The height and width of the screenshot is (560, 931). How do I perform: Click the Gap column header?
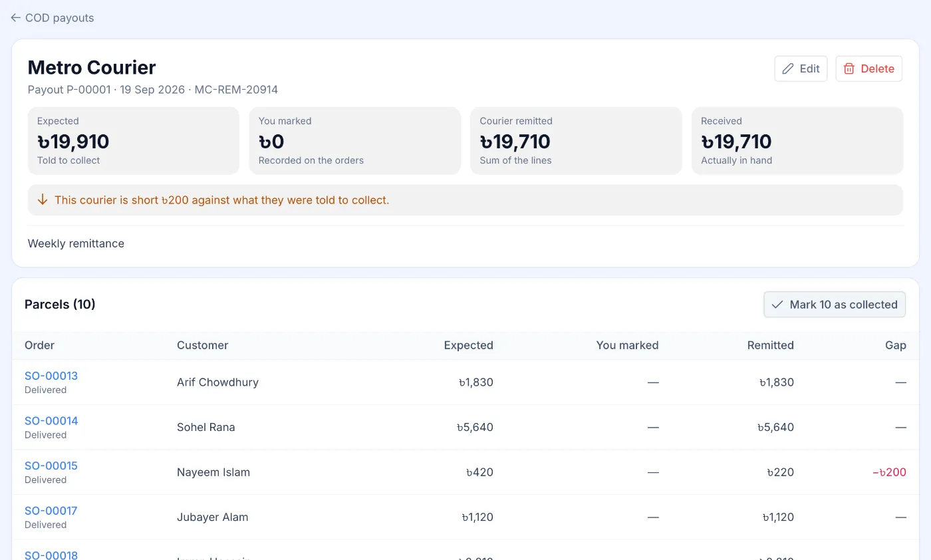coord(896,345)
